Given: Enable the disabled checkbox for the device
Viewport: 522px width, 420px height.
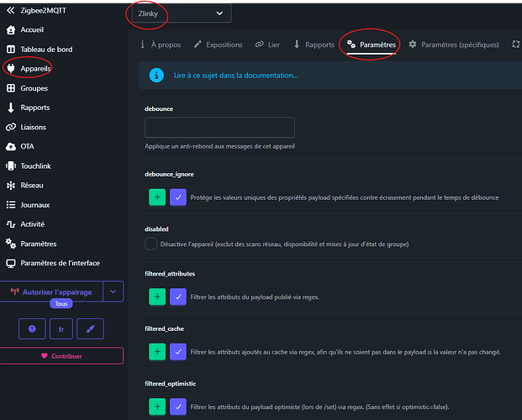Looking at the screenshot, I should point(150,244).
